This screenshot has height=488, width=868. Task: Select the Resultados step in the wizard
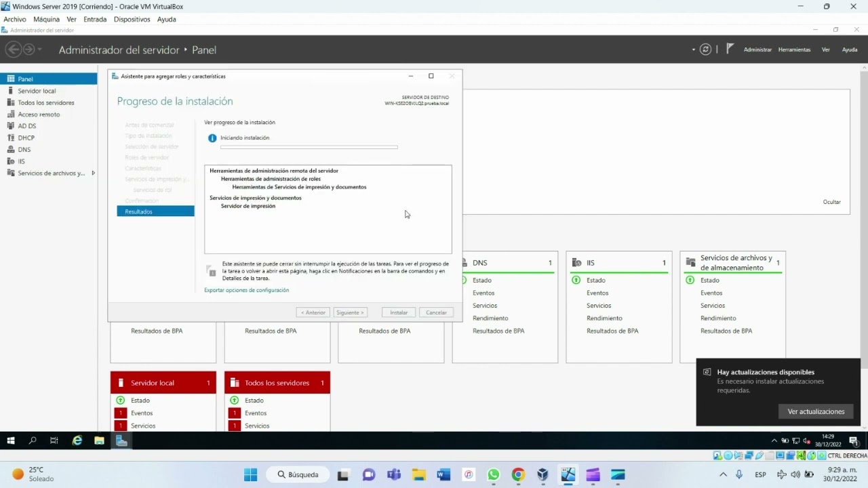pos(155,211)
